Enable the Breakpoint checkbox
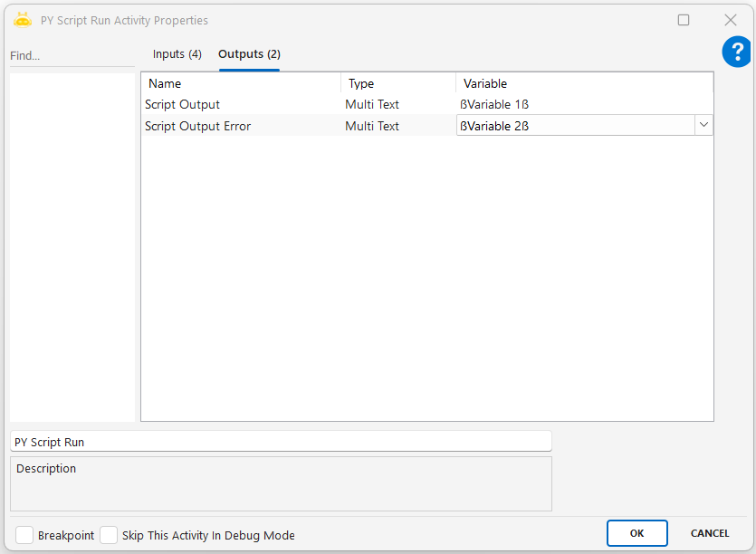The height and width of the screenshot is (554, 756). 24,535
